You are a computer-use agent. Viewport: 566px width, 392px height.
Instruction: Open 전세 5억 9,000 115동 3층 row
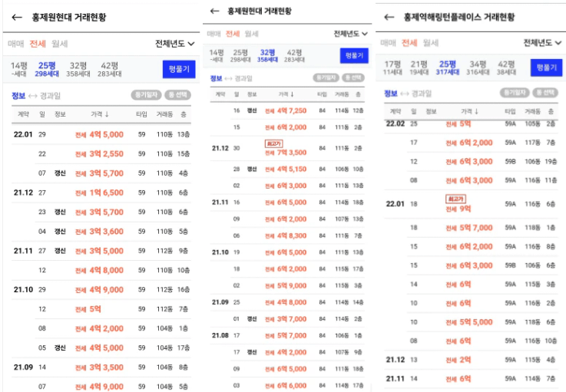(297, 285)
